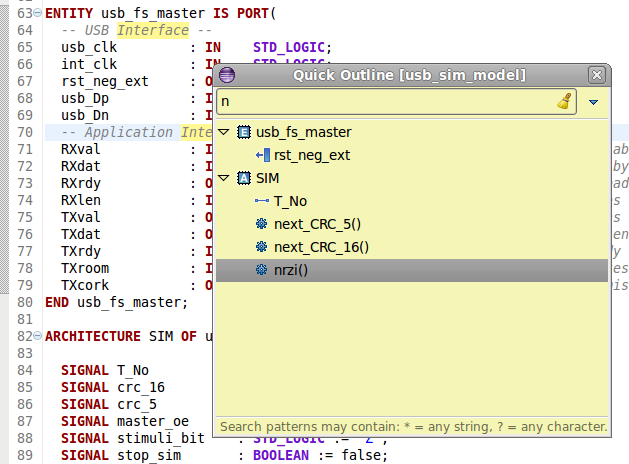Select next_CRC_16() in the outline list
This screenshot has height=464, width=629.
tap(321, 247)
